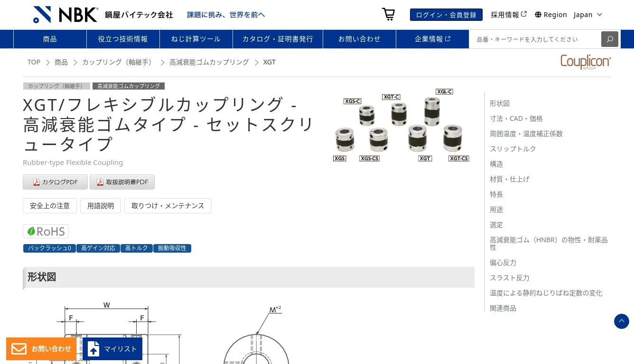Open the Region selector

tap(550, 14)
